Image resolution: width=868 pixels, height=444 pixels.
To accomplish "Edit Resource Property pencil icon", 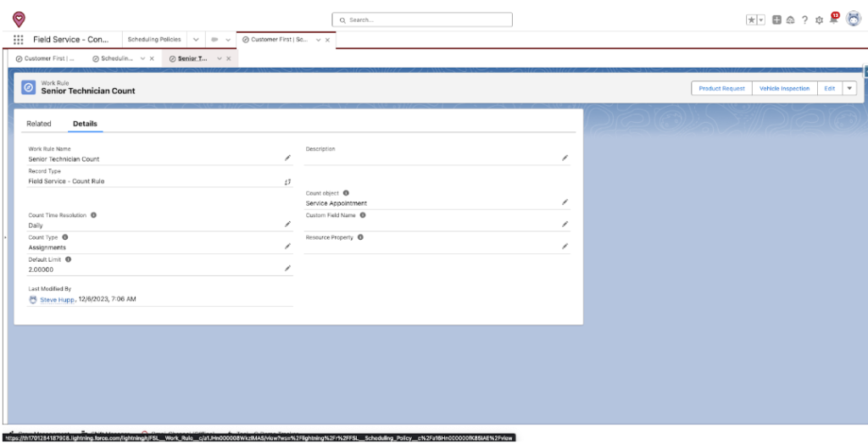I will coord(565,246).
